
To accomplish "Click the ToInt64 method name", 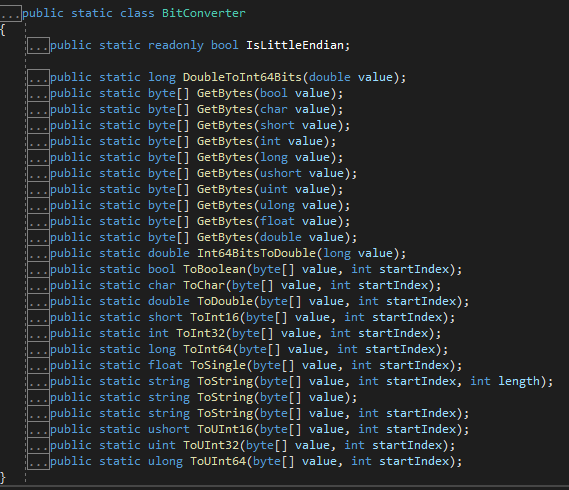I will 208,349.
